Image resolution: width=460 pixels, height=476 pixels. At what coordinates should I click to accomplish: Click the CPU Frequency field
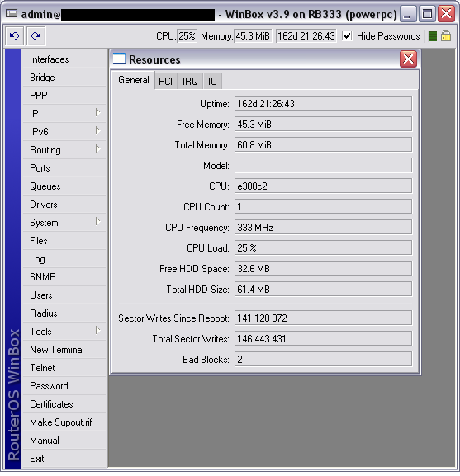(x=323, y=228)
